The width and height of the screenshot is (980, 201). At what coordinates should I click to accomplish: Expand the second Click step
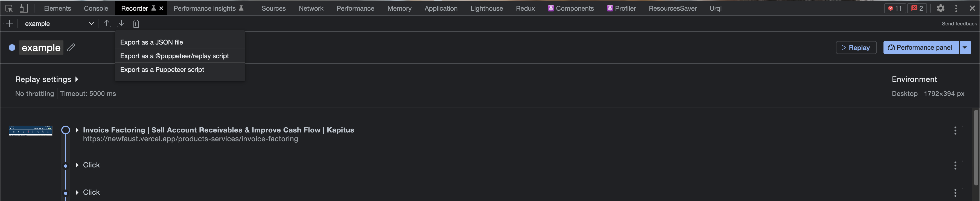point(77,193)
